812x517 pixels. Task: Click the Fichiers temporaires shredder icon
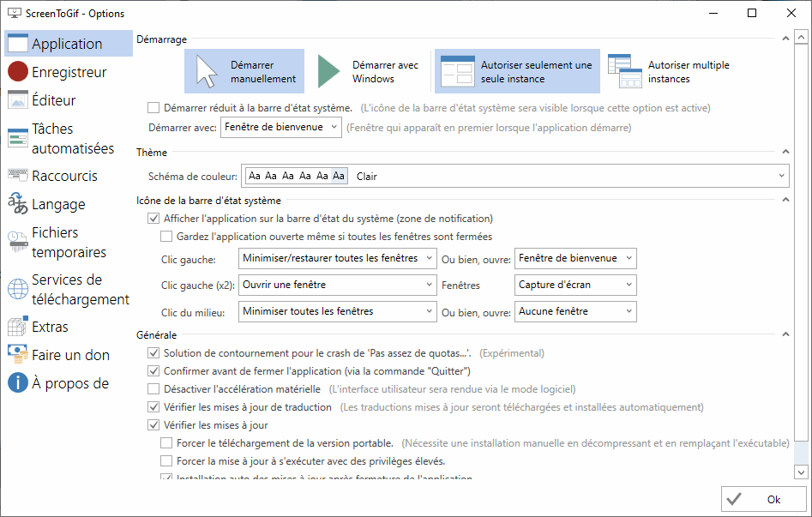click(x=18, y=242)
